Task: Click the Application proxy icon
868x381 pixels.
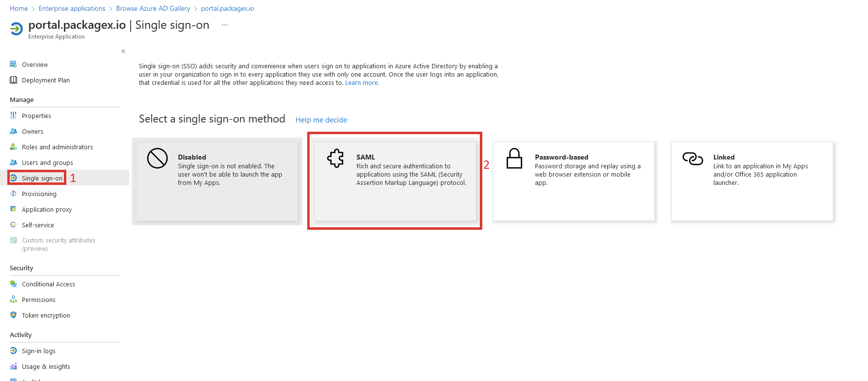Action: pyautogui.click(x=13, y=209)
